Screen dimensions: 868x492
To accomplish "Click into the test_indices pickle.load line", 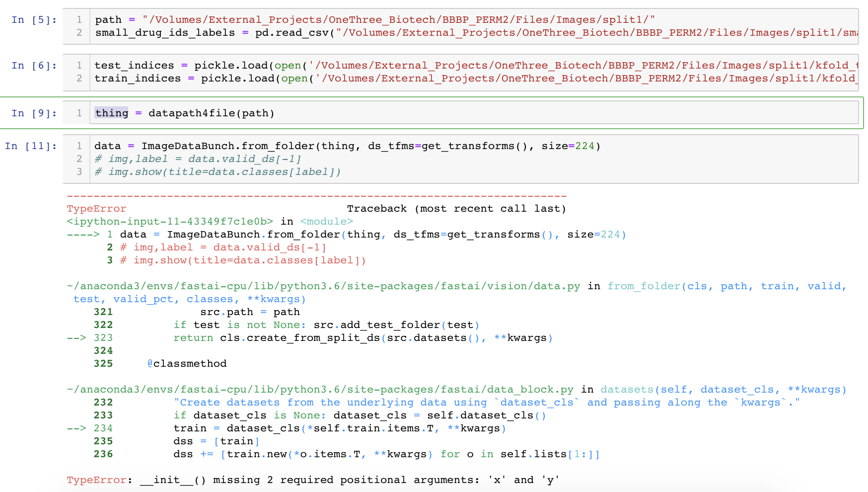I will tap(447, 66).
